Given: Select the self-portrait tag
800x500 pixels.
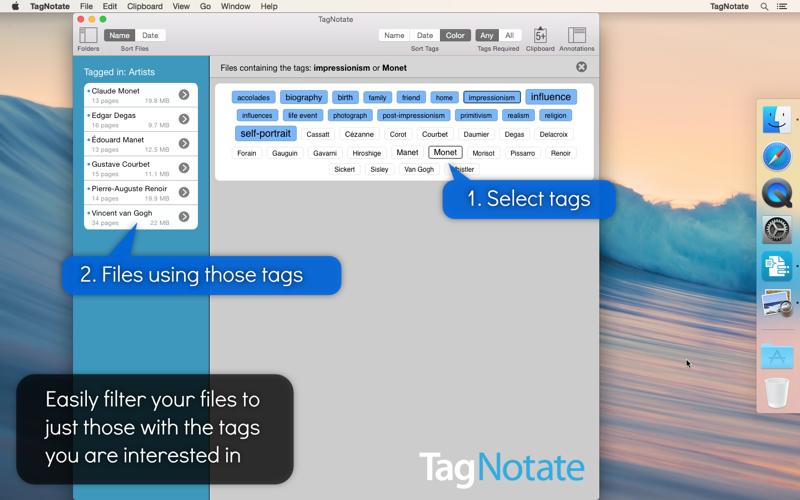Looking at the screenshot, I should [x=265, y=133].
